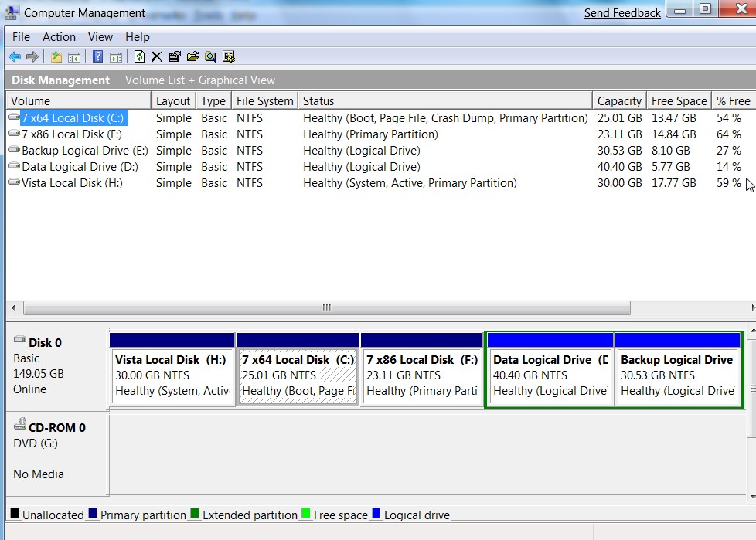The width and height of the screenshot is (756, 540).
Task: Click the bright green Free space legend swatch
Action: point(305,512)
